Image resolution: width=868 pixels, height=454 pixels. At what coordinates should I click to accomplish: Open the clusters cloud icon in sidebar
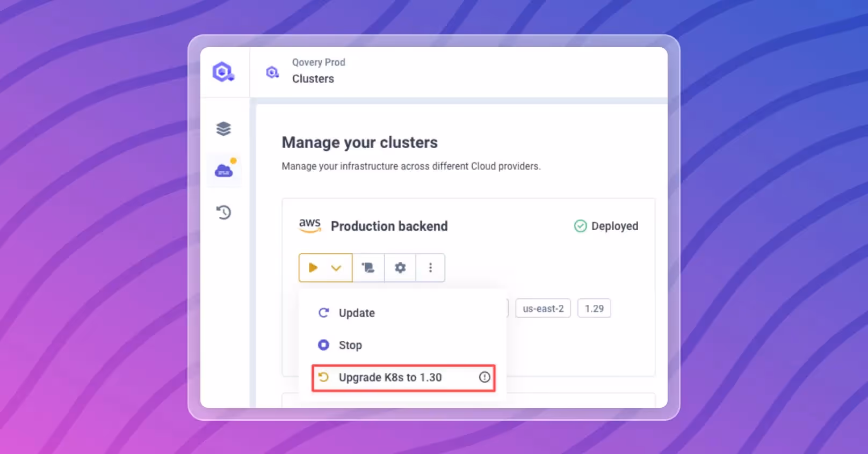(224, 171)
